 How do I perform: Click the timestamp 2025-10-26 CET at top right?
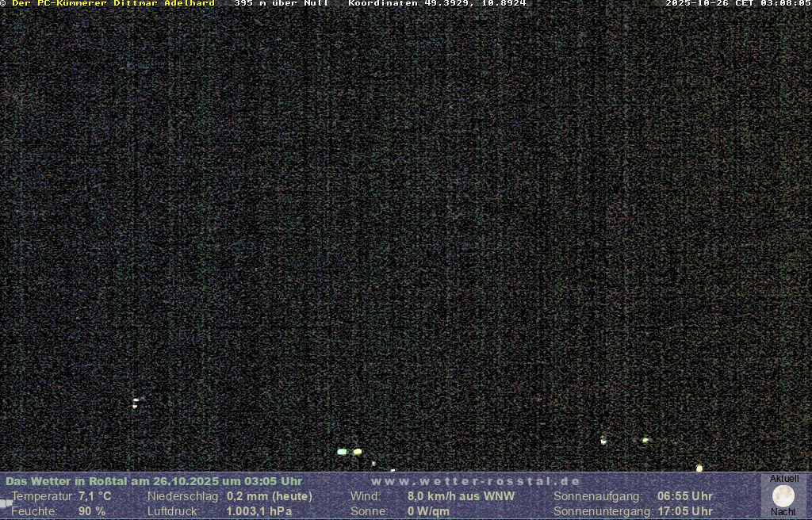(737, 3)
